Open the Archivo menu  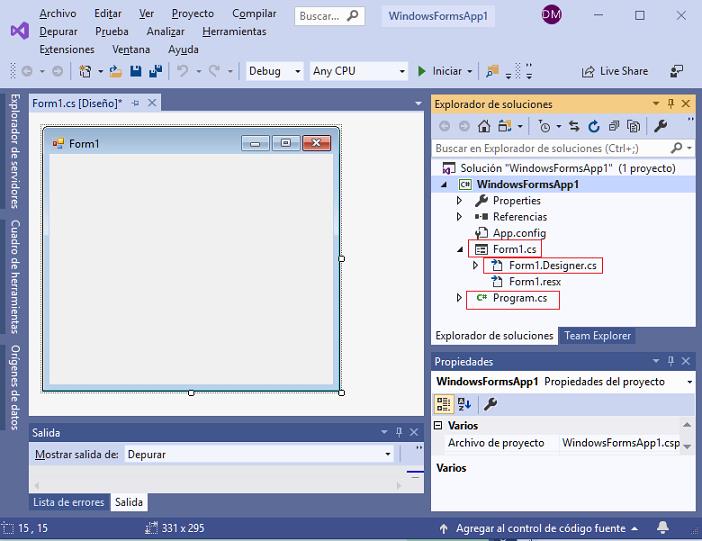[58, 13]
